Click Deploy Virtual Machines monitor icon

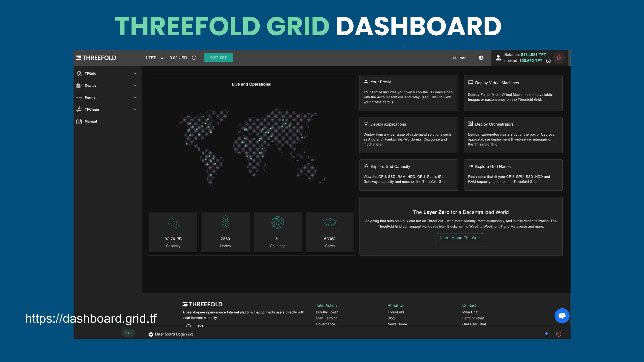click(x=470, y=82)
